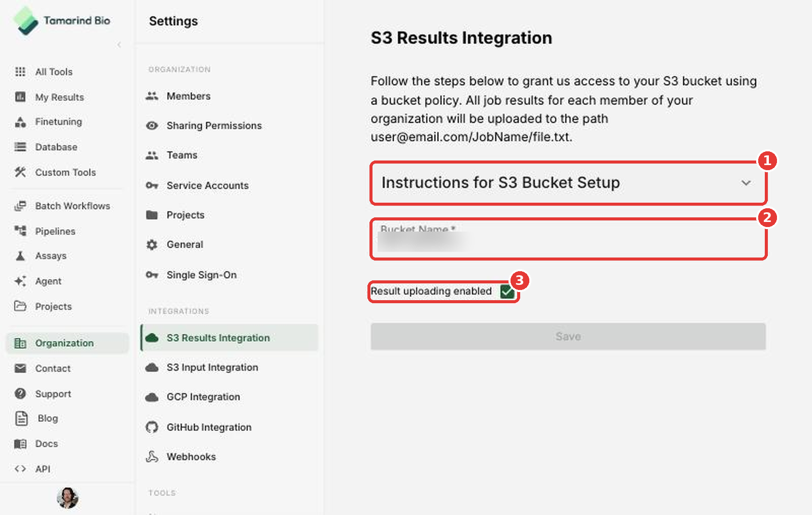Viewport: 812px width, 515px height.
Task: Click the Blog document icon
Action: (21, 418)
